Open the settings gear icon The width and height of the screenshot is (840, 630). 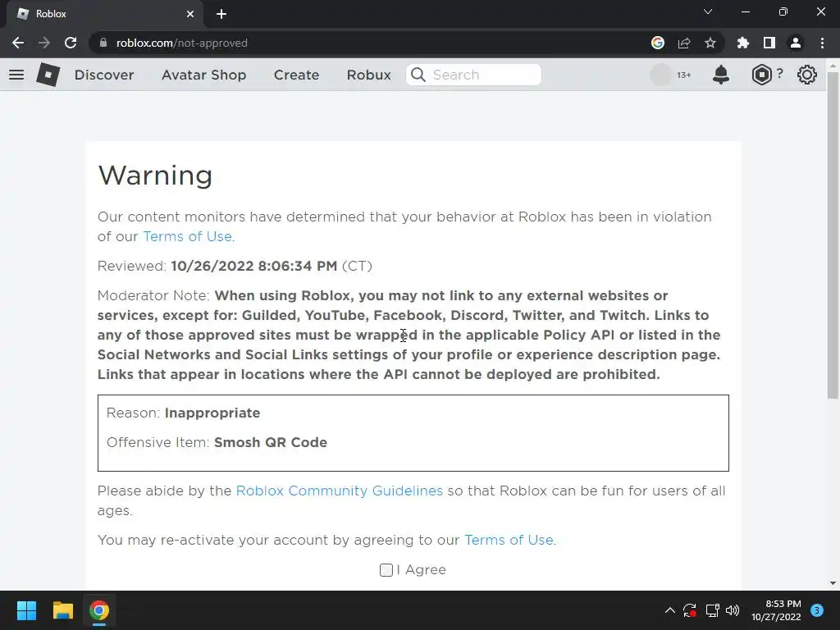coord(807,75)
